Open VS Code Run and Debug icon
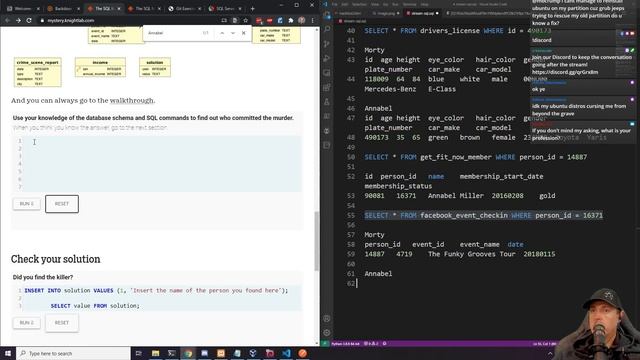Image resolution: width=640 pixels, height=360 pixels. (x=327, y=58)
